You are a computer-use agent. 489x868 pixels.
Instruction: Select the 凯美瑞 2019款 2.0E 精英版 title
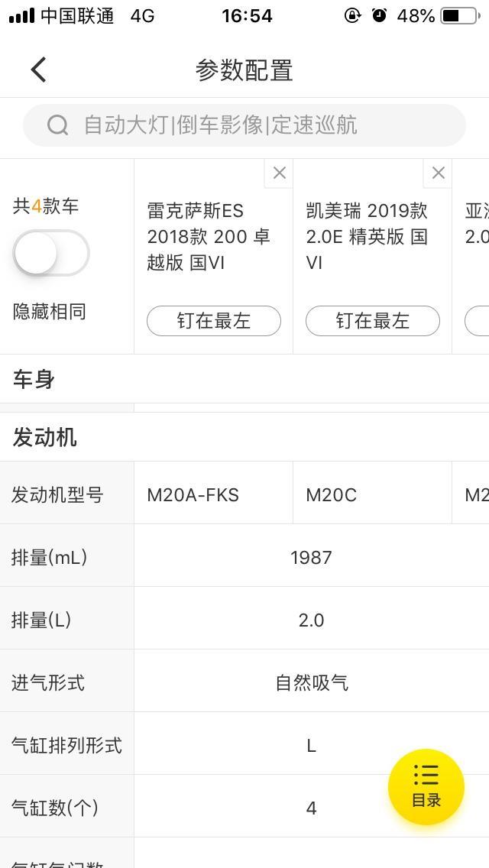point(368,236)
